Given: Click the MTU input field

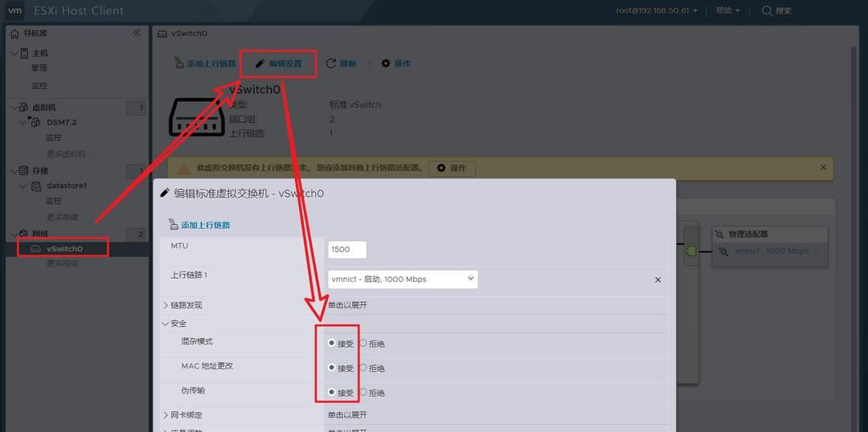Looking at the screenshot, I should pyautogui.click(x=347, y=250).
